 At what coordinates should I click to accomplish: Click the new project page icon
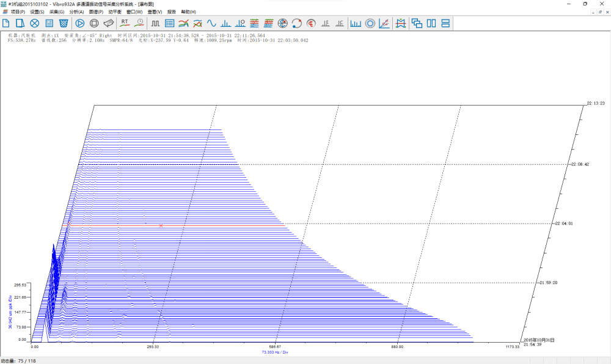pyautogui.click(x=6, y=23)
